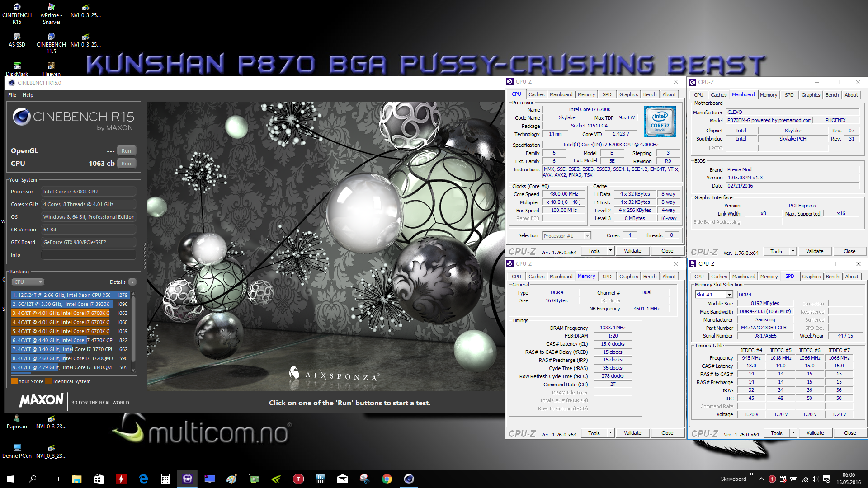Select ranking row i7-3840QM score 505
Image resolution: width=868 pixels, height=488 pixels.
[70, 367]
